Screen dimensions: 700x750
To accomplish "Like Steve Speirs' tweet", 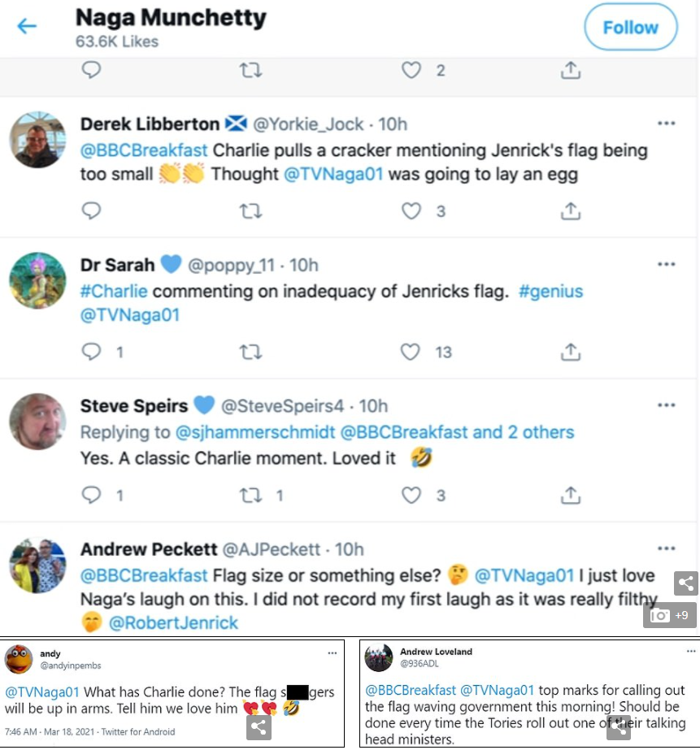I will click(x=412, y=494).
